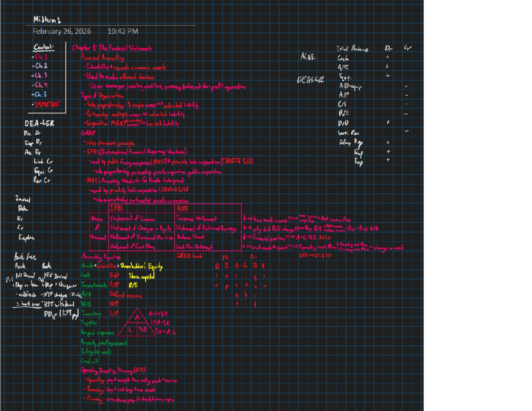This screenshot has width=532, height=411.
Task: Click the "Statement of Cash Flows" table cell
Action: [132, 247]
